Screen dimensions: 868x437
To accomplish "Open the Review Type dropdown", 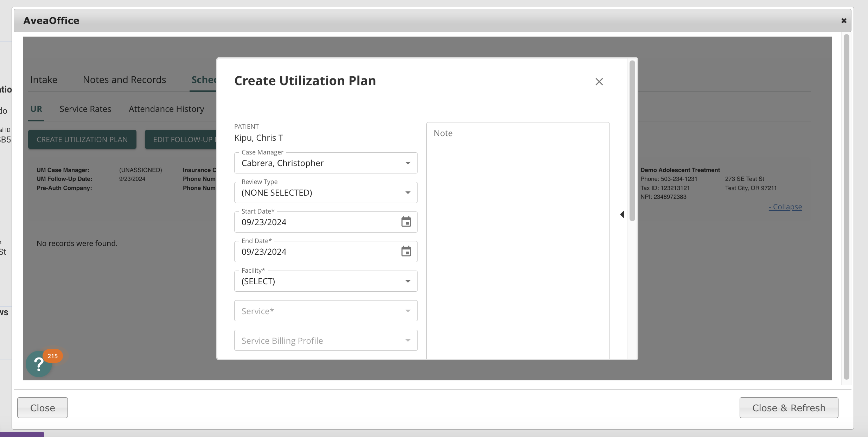I will click(407, 192).
